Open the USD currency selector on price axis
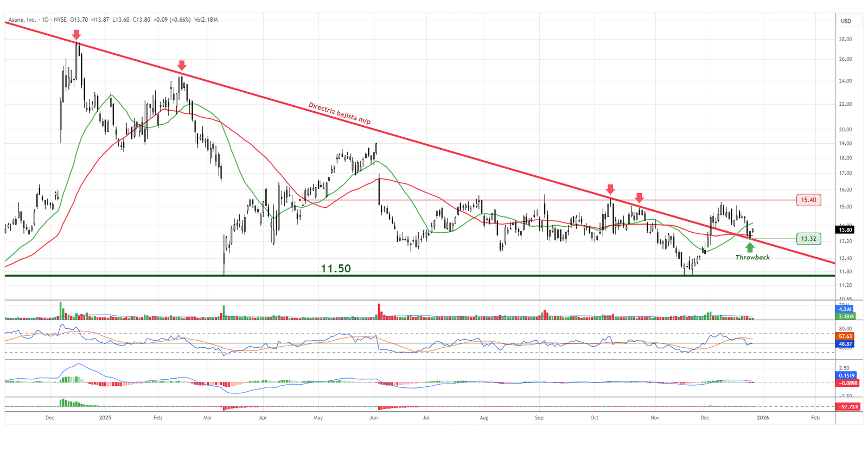Viewport: 868px width, 453px height. (846, 21)
